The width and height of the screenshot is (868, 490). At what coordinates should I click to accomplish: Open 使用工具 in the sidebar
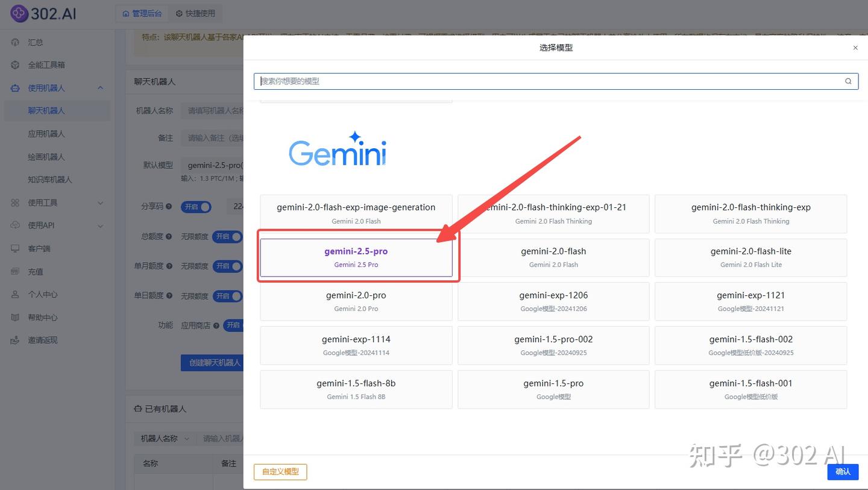pos(36,203)
